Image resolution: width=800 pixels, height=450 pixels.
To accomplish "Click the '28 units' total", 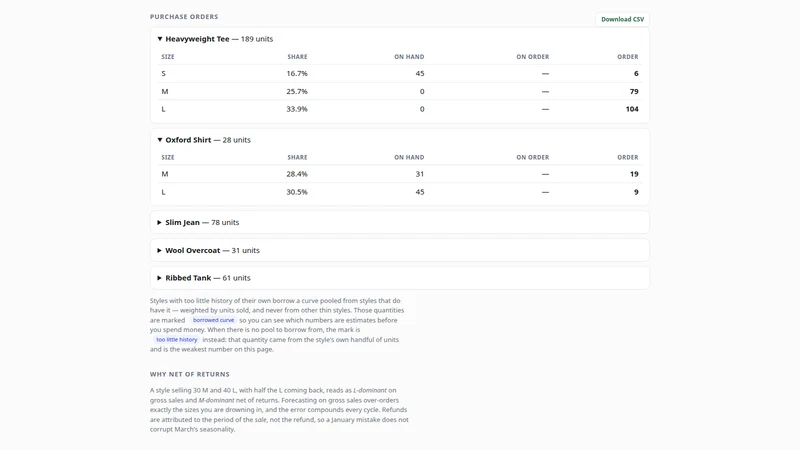I will 236,140.
